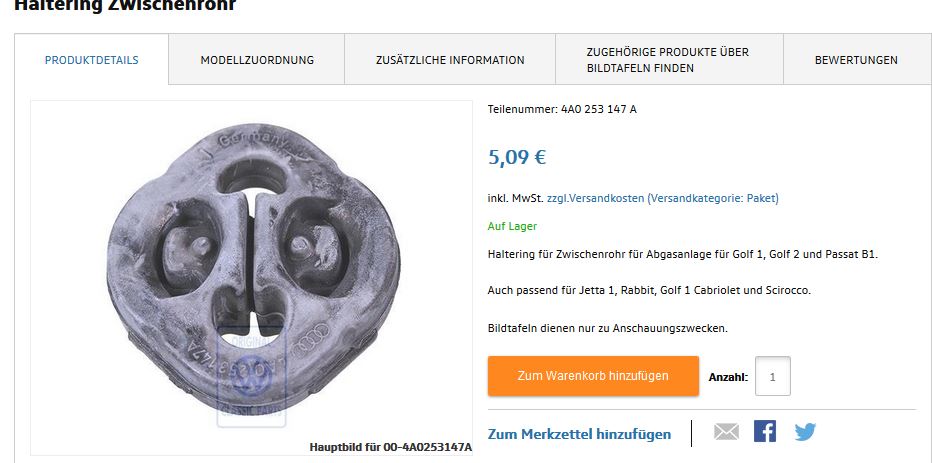
Task: Click the 5,09 € price text
Action: click(x=517, y=157)
